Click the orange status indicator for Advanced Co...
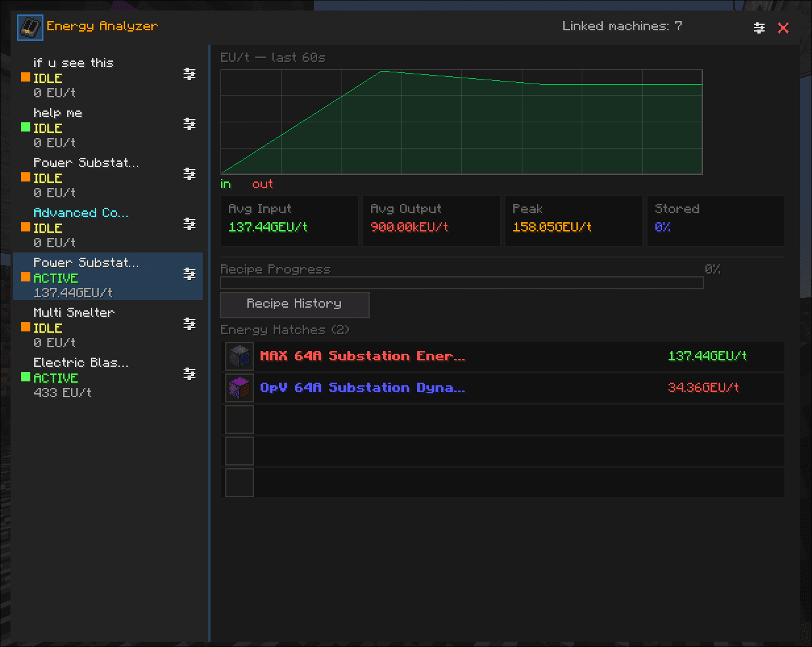The height and width of the screenshot is (647, 812). (26, 227)
